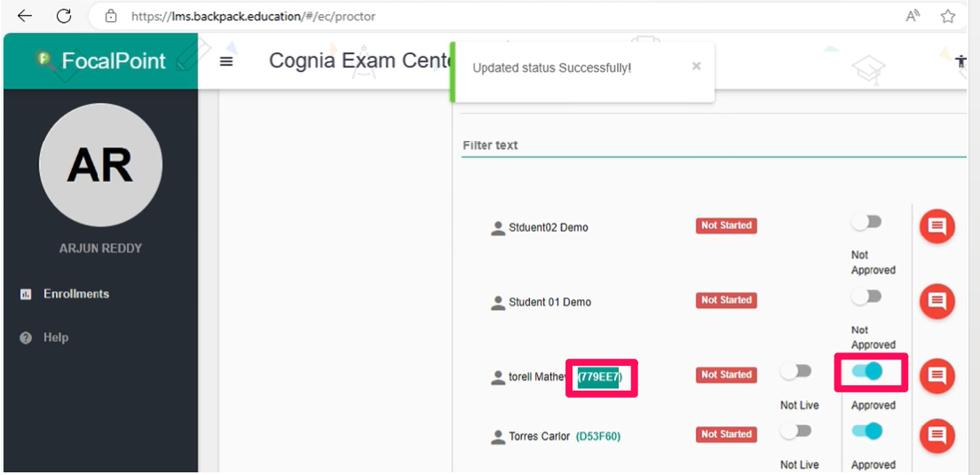Open chat for Stduent02 Demo

[937, 226]
